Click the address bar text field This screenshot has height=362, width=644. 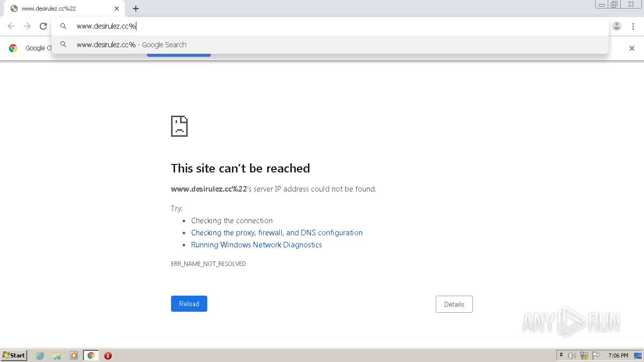tap(330, 26)
